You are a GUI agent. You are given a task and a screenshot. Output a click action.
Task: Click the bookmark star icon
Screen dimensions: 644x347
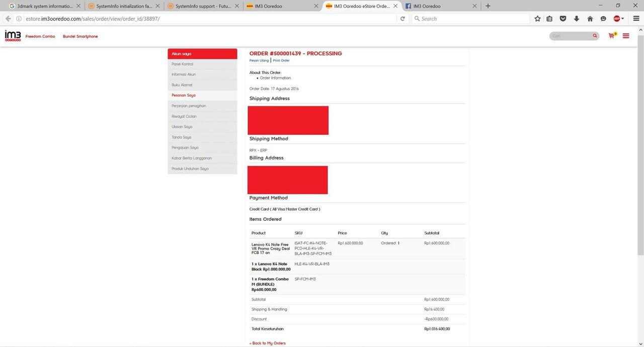click(537, 19)
